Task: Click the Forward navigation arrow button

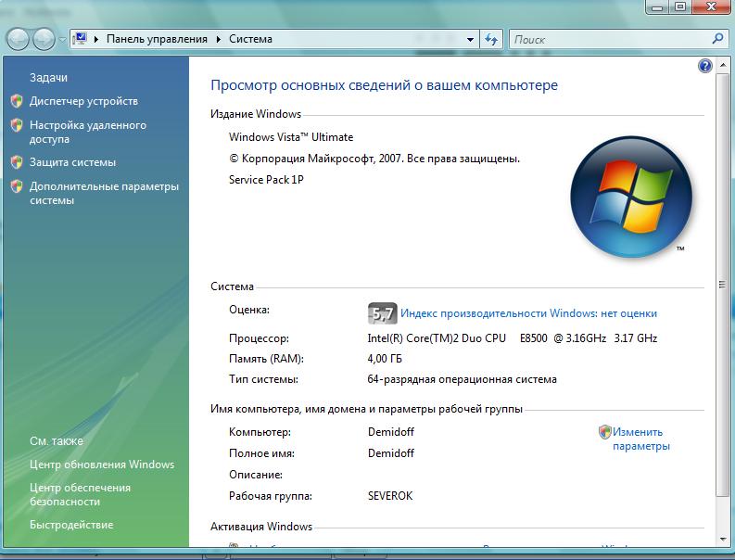Action: click(44, 39)
